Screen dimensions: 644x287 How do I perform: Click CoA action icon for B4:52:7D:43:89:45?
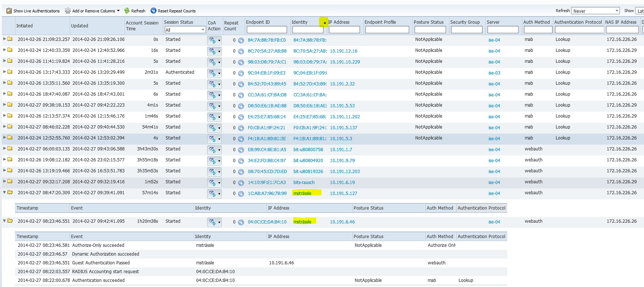click(213, 84)
